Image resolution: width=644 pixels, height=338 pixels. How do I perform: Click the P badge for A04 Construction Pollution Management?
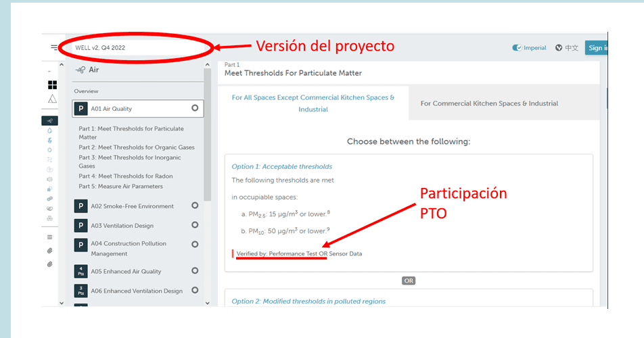(80, 245)
